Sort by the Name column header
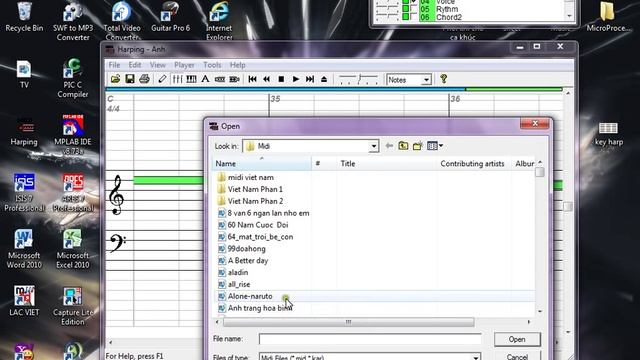The width and height of the screenshot is (640, 360). tap(262, 163)
